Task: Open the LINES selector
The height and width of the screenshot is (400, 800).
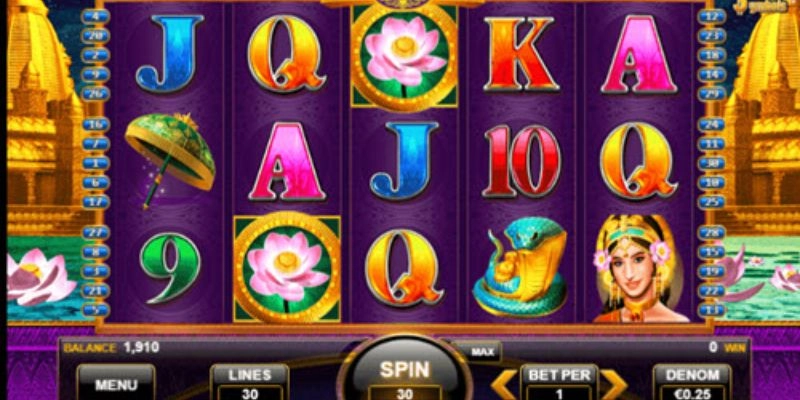Action: [249, 383]
